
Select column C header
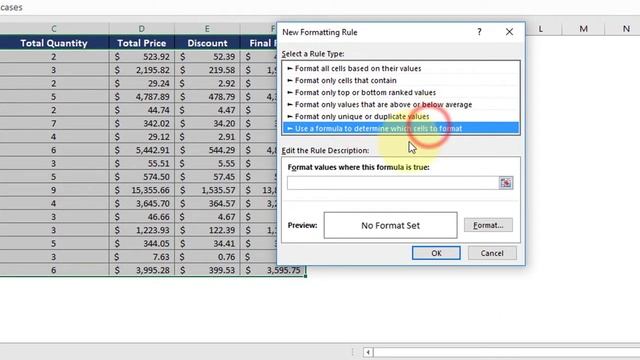(x=54, y=29)
